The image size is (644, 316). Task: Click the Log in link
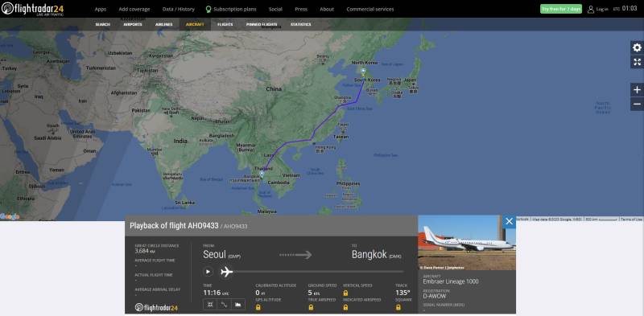[x=598, y=9]
